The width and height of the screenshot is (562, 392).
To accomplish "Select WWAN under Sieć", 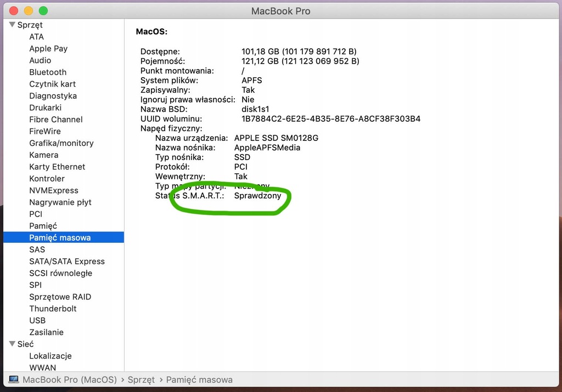I will (x=43, y=367).
